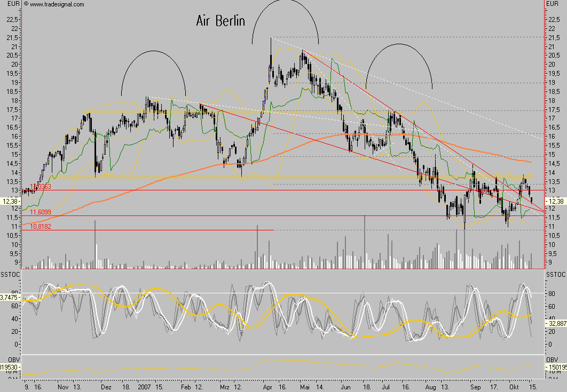
Task: Click the EUR label in top-left corner
Action: click(x=11, y=4)
